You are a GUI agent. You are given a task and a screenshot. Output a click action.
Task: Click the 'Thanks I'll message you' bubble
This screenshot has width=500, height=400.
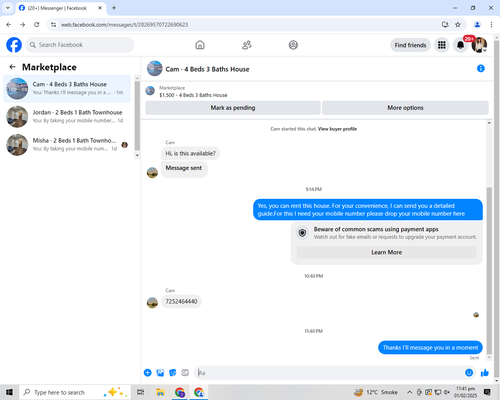point(430,347)
